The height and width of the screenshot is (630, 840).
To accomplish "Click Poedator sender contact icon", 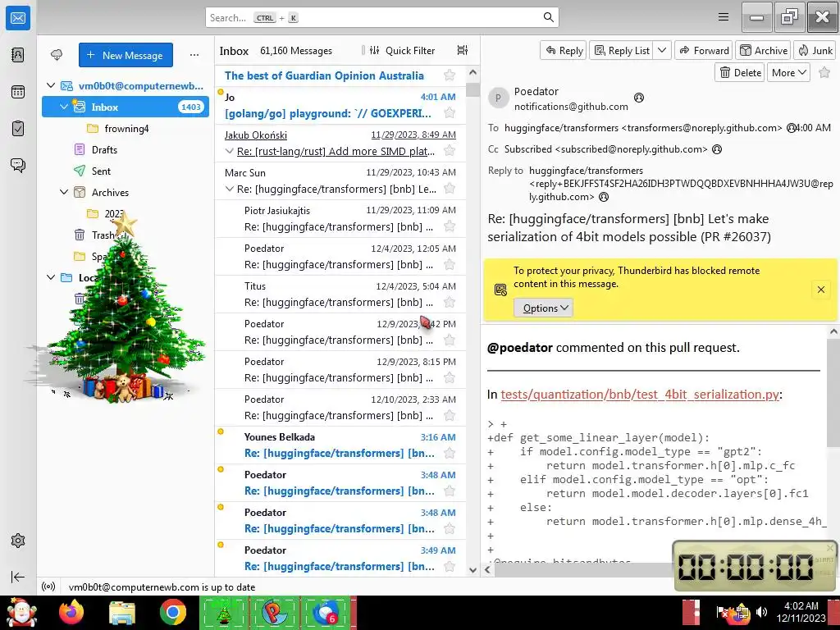I will 638,98.
